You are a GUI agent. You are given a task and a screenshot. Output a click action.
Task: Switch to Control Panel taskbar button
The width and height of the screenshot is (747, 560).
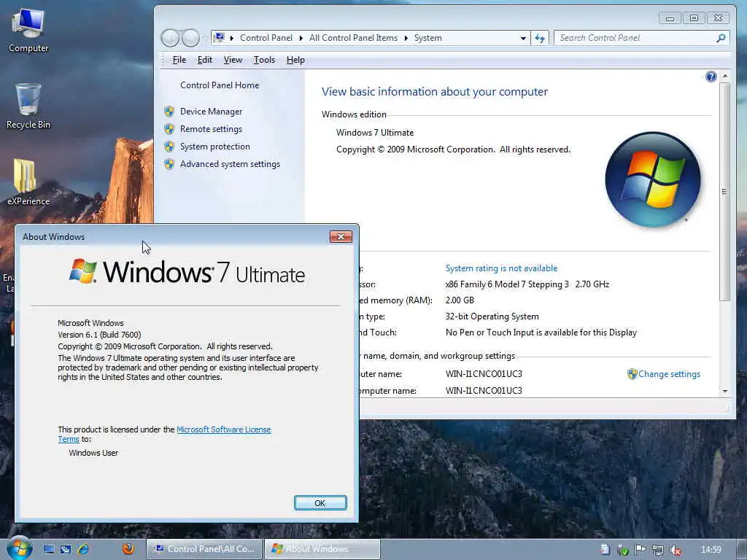tap(204, 549)
